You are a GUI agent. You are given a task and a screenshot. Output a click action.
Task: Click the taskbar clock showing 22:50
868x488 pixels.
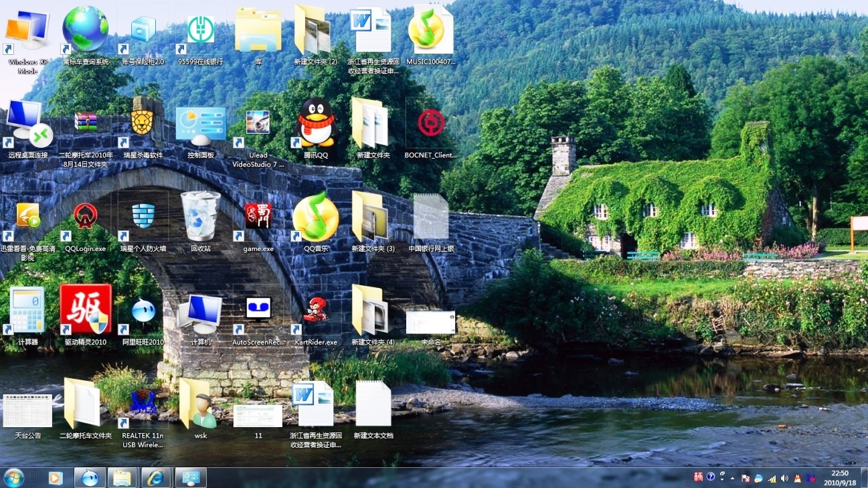(839, 477)
